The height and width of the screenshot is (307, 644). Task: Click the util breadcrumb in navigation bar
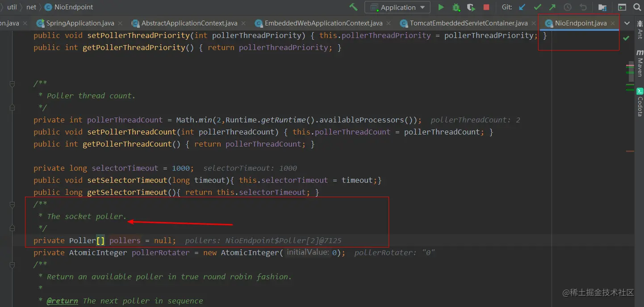pos(12,7)
